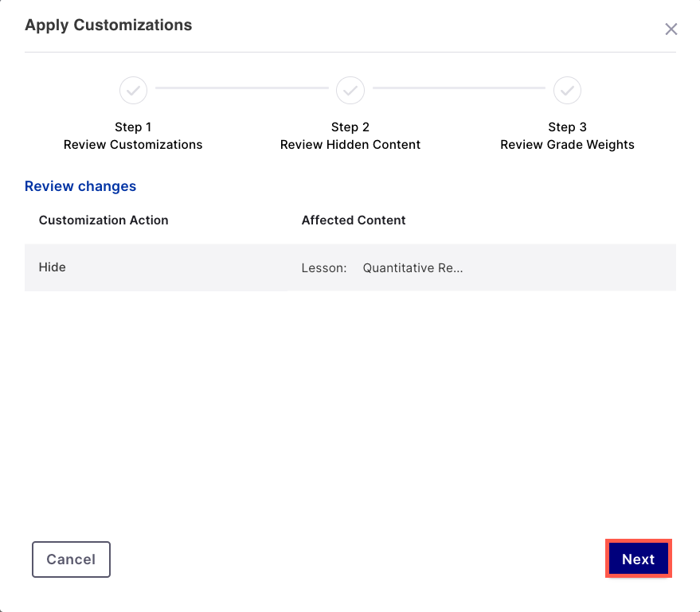Select the Step 3 Review Grade Weights label
The image size is (700, 612).
tap(567, 135)
